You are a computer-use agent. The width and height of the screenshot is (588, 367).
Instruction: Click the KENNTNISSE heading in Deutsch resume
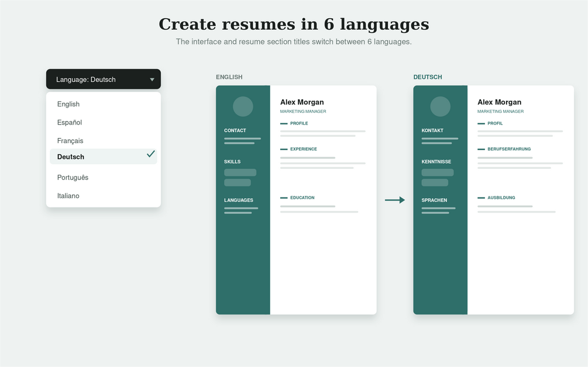436,161
